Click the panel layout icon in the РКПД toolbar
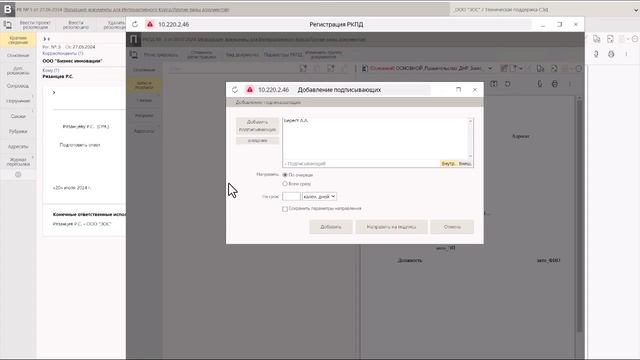This screenshot has height=360, width=640. click(x=133, y=55)
